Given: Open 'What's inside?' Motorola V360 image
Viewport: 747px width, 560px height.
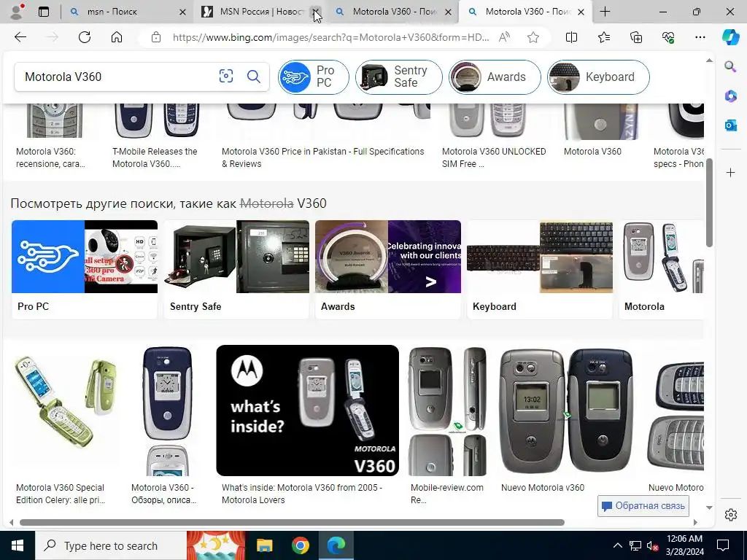Looking at the screenshot, I should pos(307,411).
